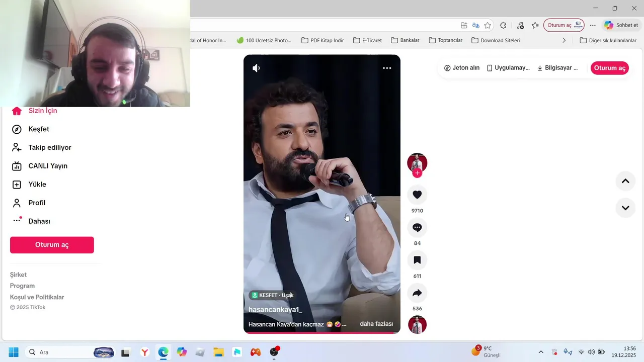Click the Bilgisayar download desktop button
Screen dimensions: 644x362
coord(557,68)
